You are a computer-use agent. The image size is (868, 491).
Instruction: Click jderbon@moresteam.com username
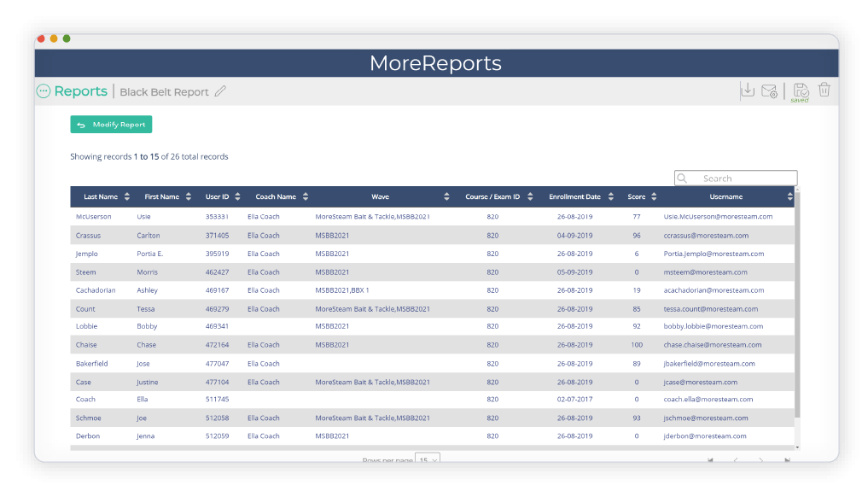pyautogui.click(x=705, y=435)
